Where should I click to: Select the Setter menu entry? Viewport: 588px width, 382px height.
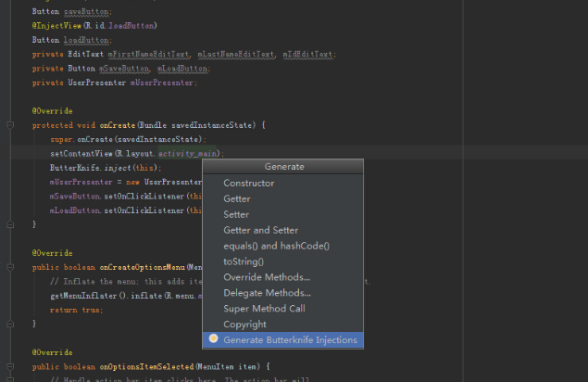[x=282, y=214]
